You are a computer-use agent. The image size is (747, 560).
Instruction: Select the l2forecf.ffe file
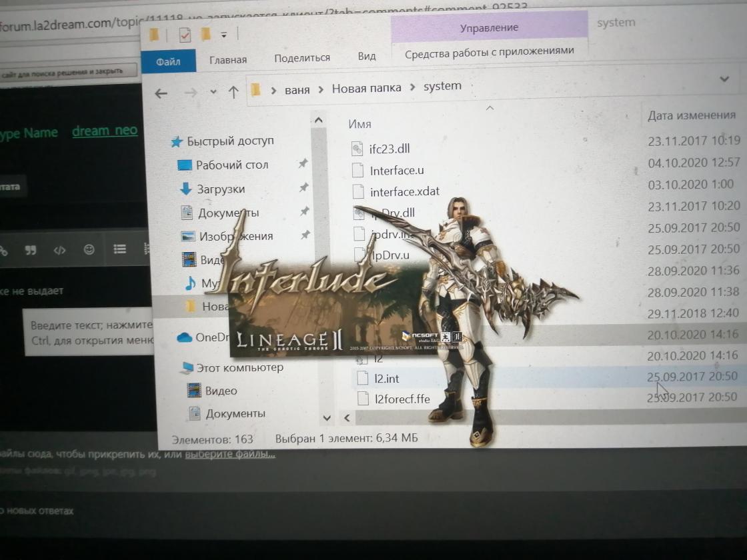coord(402,399)
